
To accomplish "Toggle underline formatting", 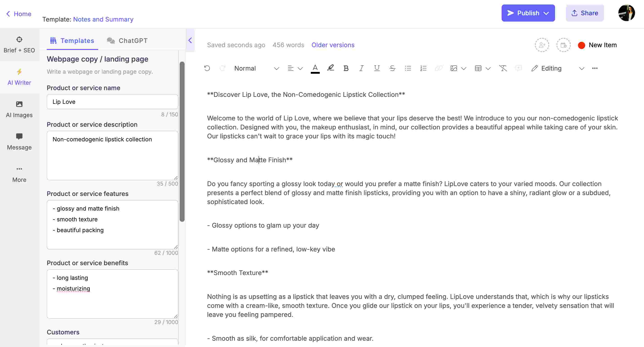I will (377, 68).
